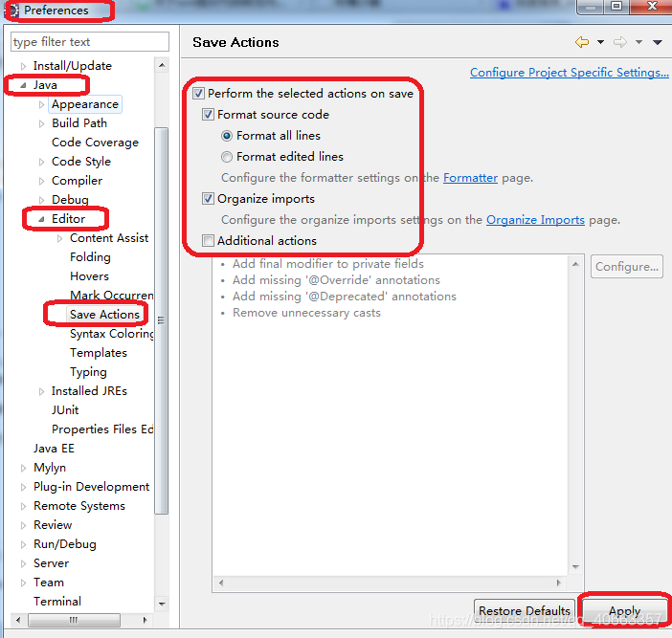The height and width of the screenshot is (638, 672).
Task: Click the Configure... button
Action: (x=627, y=267)
